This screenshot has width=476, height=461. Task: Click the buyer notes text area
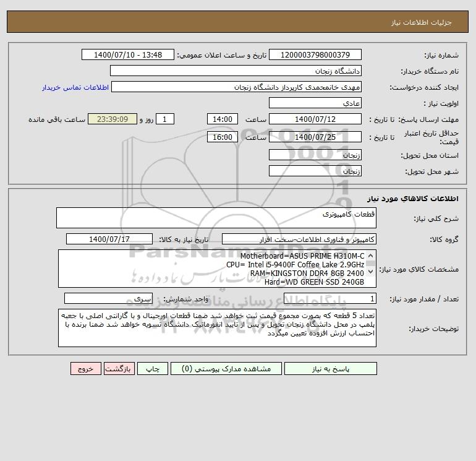pos(217,328)
